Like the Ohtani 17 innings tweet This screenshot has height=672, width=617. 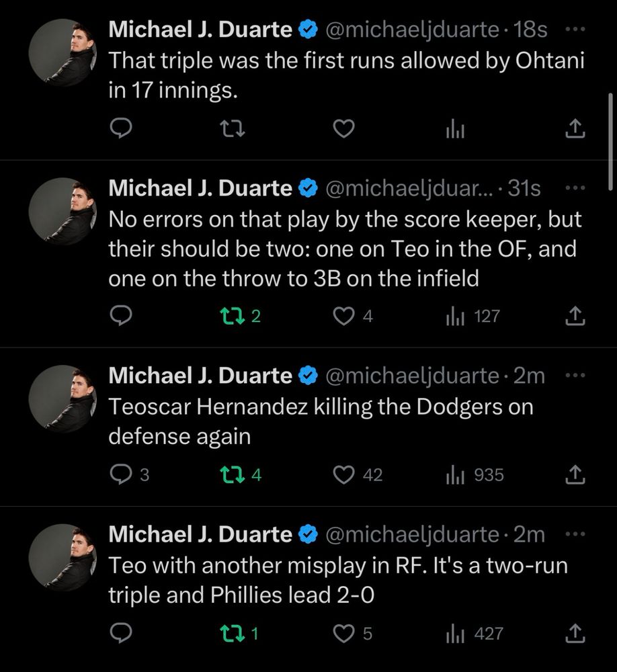(x=344, y=128)
